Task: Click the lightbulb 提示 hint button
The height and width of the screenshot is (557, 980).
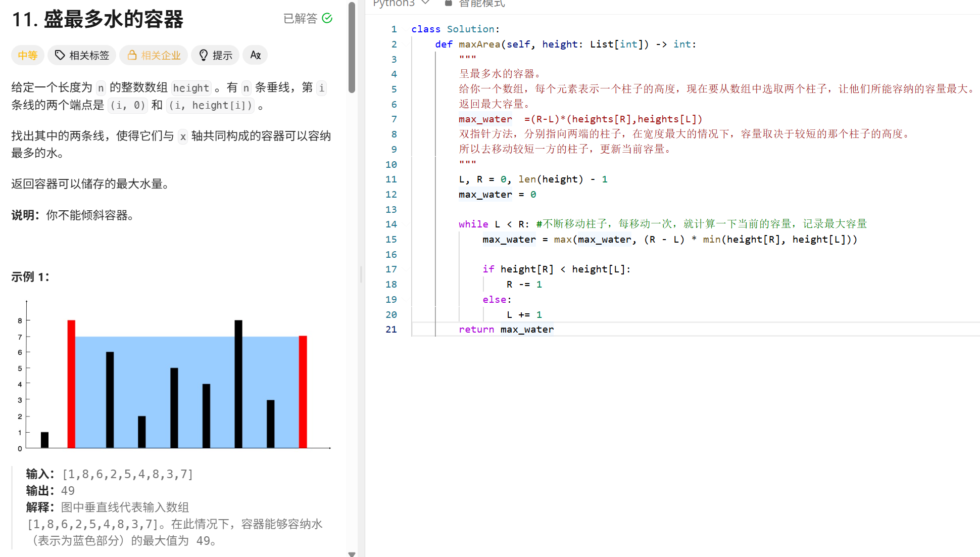Action: click(215, 55)
